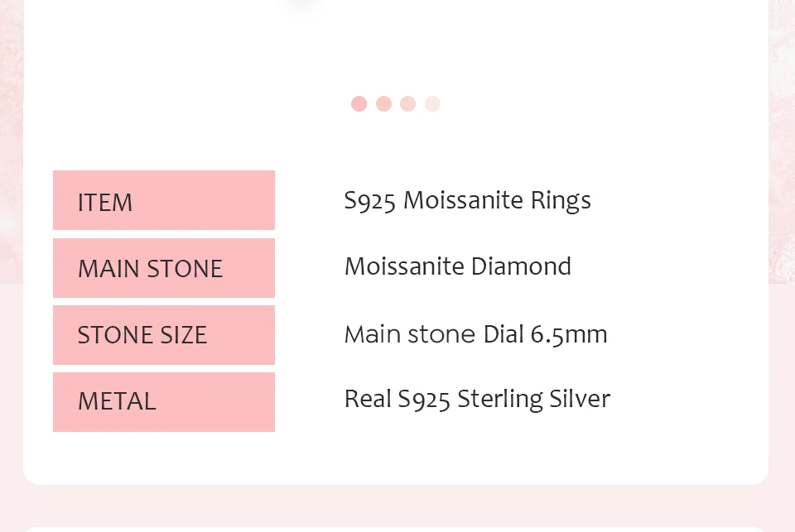Click the pink ITEM label cell

tap(163, 200)
